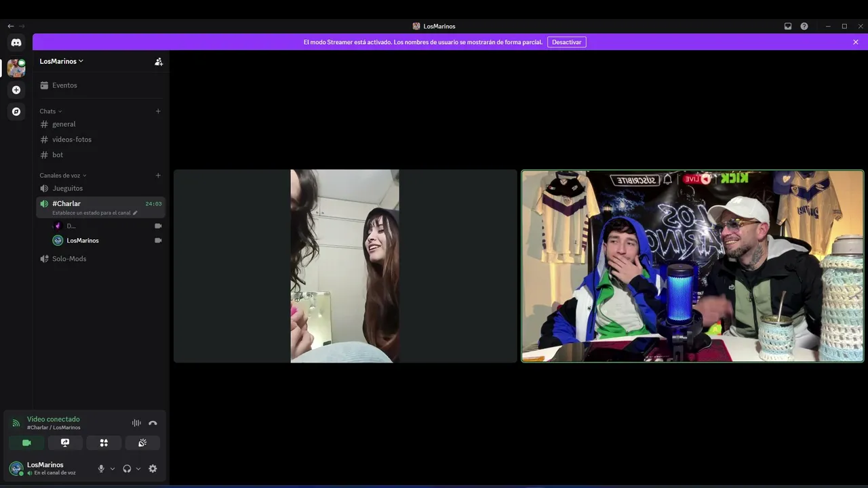This screenshot has height=488, width=868.
Task: Minimize the Discord window
Action: coord(828,26)
